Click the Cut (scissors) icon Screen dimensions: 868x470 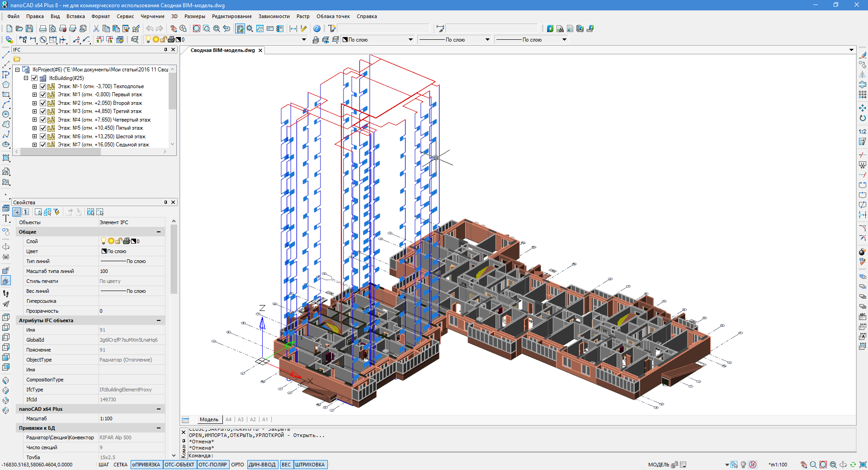pyautogui.click(x=96, y=28)
